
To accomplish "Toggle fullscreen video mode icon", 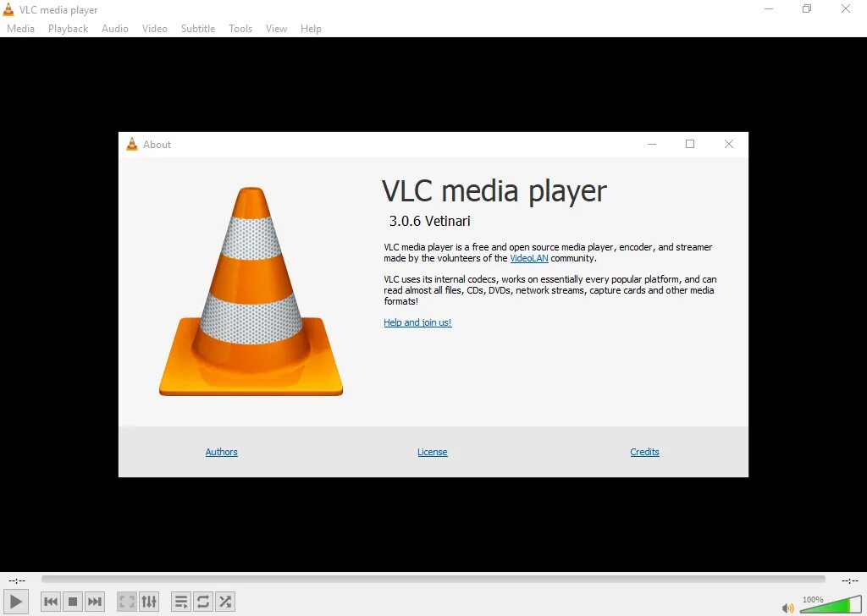I will coord(127,602).
